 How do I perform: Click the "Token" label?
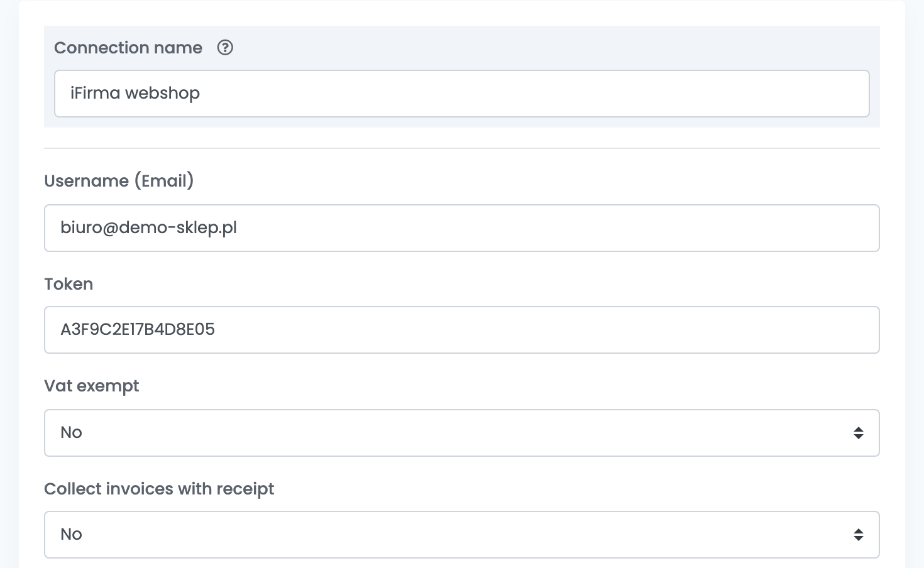pyautogui.click(x=69, y=284)
